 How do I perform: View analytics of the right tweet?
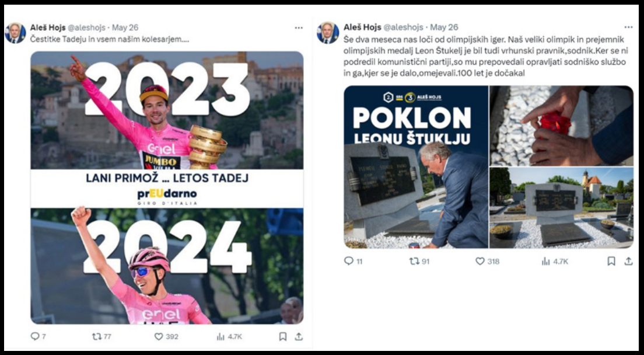(x=546, y=261)
